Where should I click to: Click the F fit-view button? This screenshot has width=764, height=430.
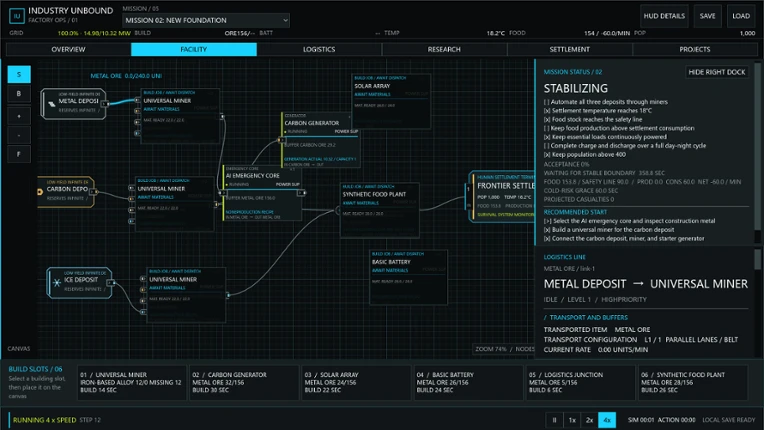pyautogui.click(x=19, y=154)
